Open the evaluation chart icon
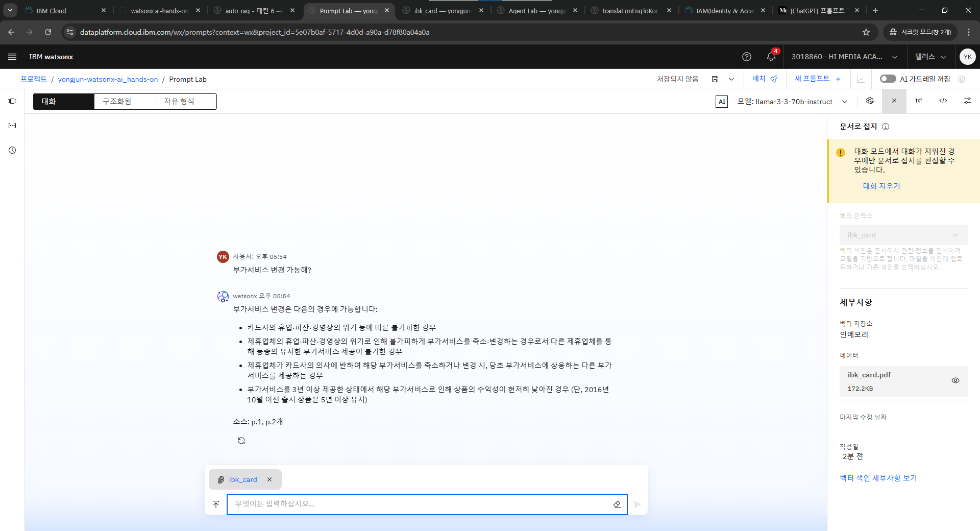Viewport: 980px width, 531px height. tap(861, 79)
